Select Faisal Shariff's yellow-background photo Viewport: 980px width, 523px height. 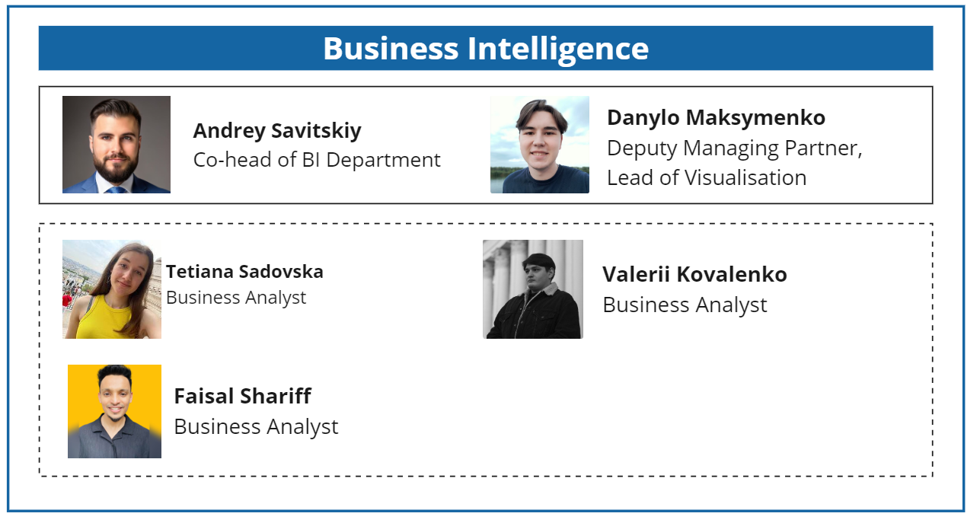click(x=114, y=411)
